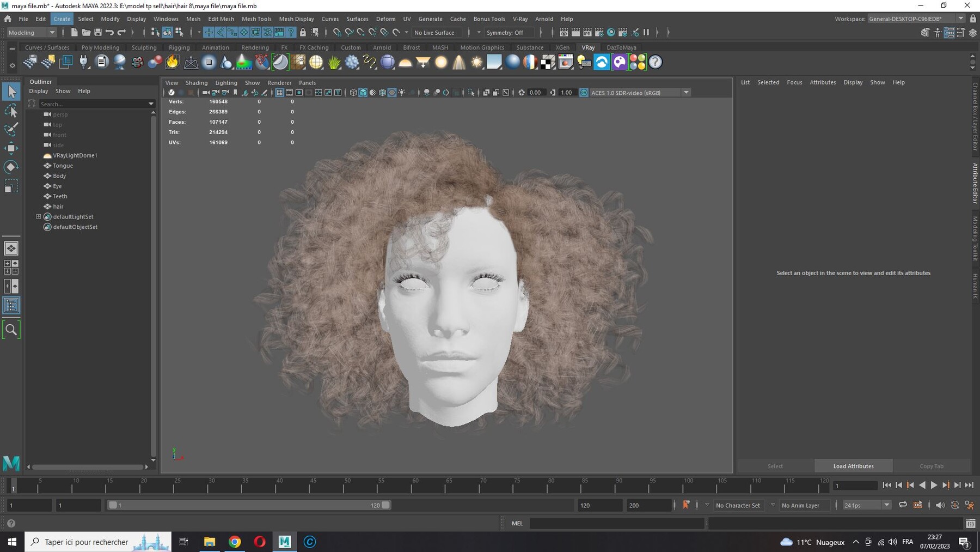Image resolution: width=980 pixels, height=552 pixels.
Task: Open the Attribute Editor Focus menu
Action: (794, 82)
